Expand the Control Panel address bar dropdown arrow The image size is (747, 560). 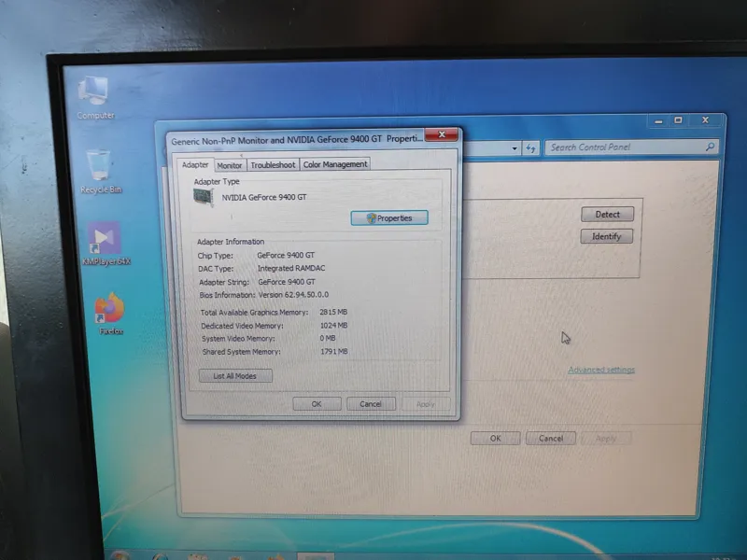[514, 148]
